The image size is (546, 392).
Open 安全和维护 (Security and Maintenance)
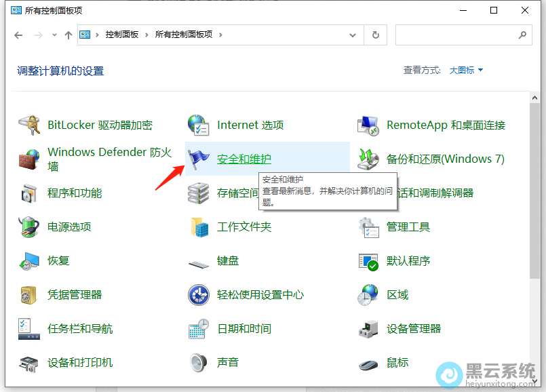click(x=246, y=157)
